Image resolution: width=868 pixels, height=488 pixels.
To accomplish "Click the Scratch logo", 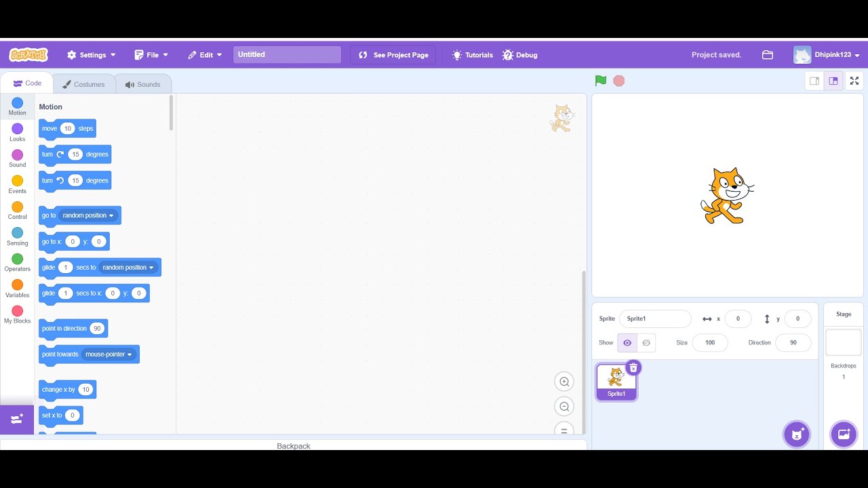I will point(28,55).
